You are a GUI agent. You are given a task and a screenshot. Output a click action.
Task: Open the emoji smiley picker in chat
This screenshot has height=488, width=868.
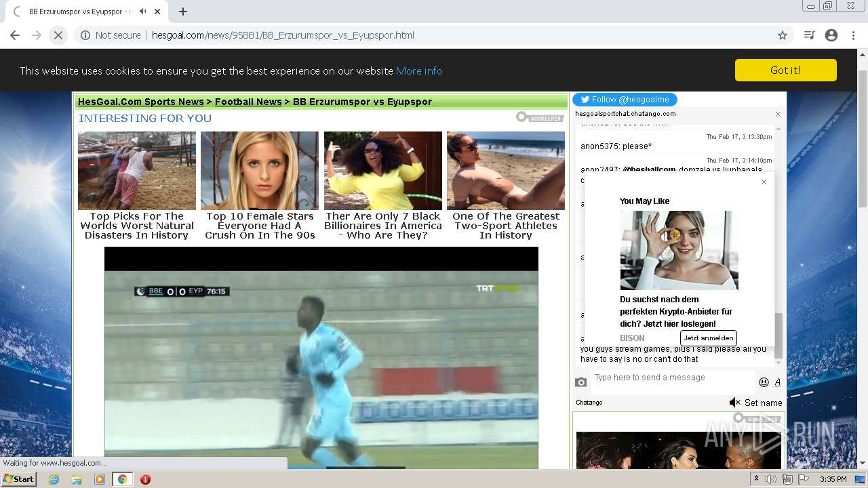click(x=764, y=382)
